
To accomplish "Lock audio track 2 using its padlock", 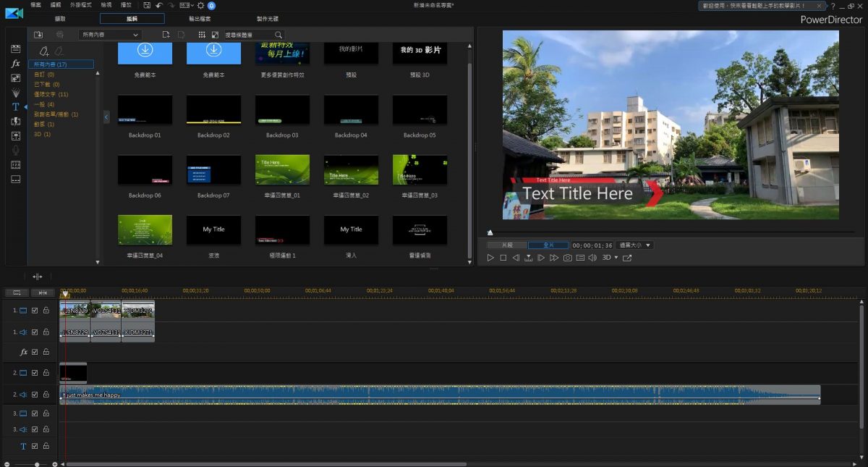I will (46, 395).
